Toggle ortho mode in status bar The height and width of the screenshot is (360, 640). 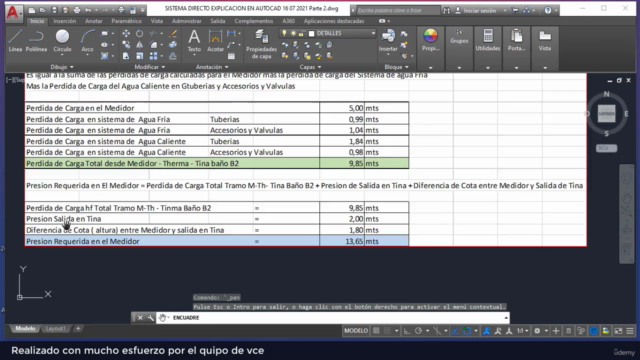407,331
